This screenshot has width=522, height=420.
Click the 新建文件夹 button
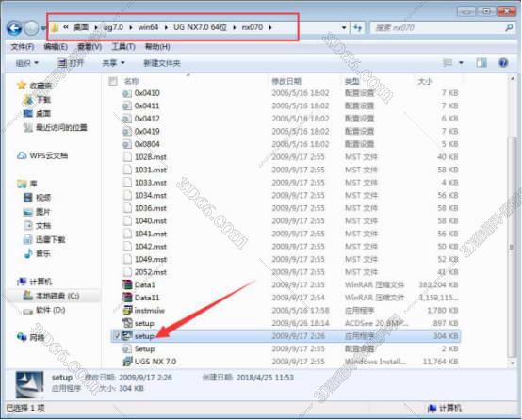[162, 63]
